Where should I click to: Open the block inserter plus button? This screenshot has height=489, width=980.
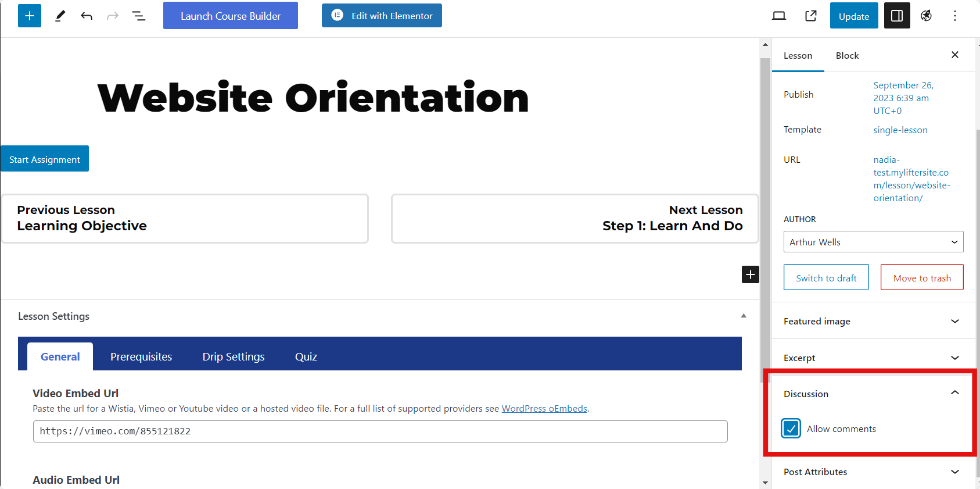(30, 16)
